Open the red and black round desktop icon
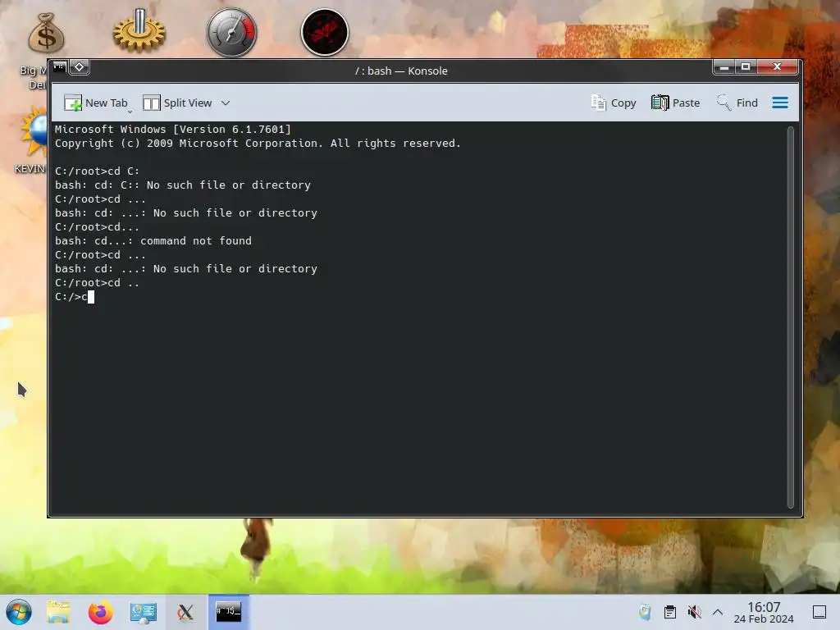The width and height of the screenshot is (840, 630). (325, 33)
